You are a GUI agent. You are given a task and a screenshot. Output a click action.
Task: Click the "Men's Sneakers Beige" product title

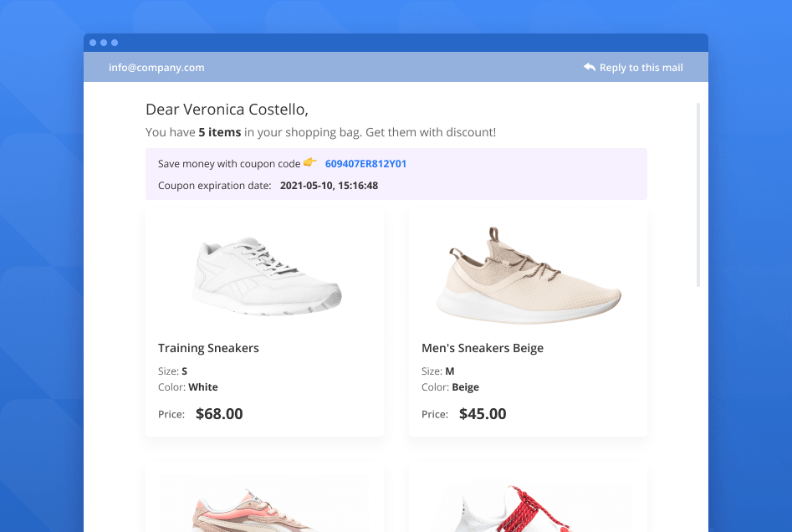coord(483,348)
